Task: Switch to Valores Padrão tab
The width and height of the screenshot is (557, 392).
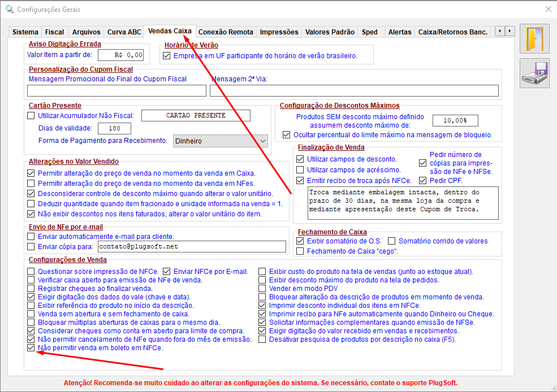Action: (330, 32)
